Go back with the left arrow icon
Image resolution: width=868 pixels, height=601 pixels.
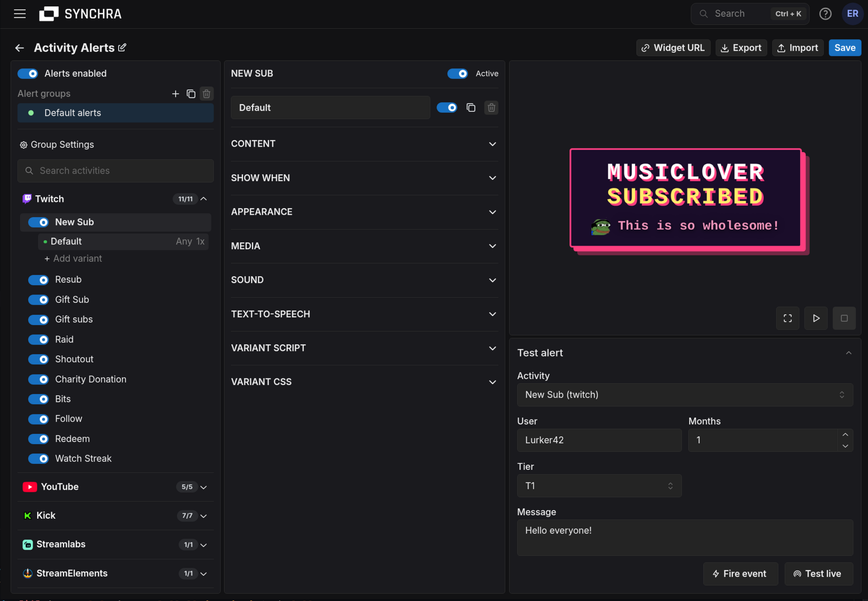[20, 48]
